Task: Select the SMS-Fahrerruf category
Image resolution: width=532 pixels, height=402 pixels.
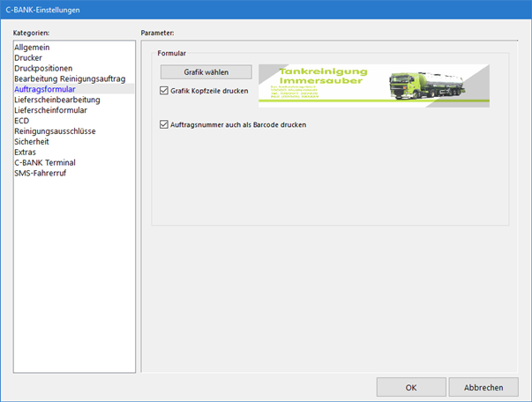Action: click(x=41, y=174)
